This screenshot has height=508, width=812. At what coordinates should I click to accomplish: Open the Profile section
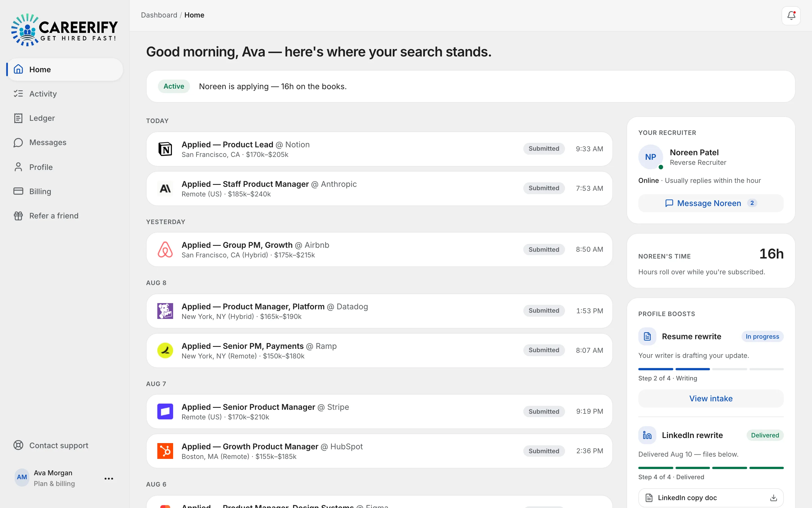[x=65, y=167]
